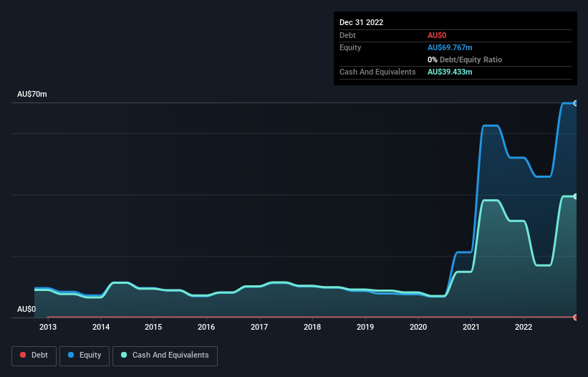Click the 0% Debt/Equity Ratio text
Image resolution: width=588 pixels, height=377 pixels.
pos(465,59)
